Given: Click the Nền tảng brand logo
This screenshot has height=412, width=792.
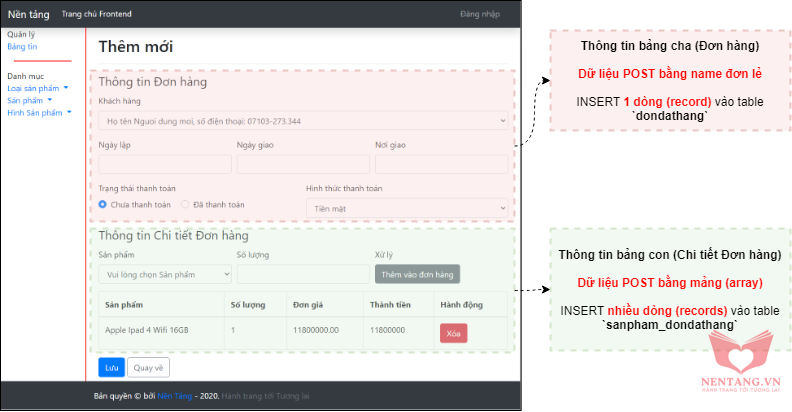Looking at the screenshot, I should pos(27,14).
